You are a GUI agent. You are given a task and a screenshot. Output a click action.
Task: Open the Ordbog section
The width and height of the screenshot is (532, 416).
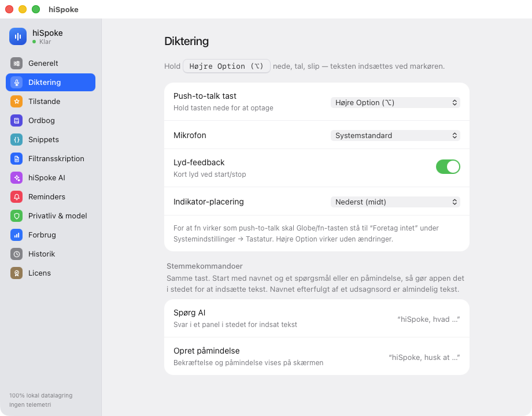click(50, 120)
